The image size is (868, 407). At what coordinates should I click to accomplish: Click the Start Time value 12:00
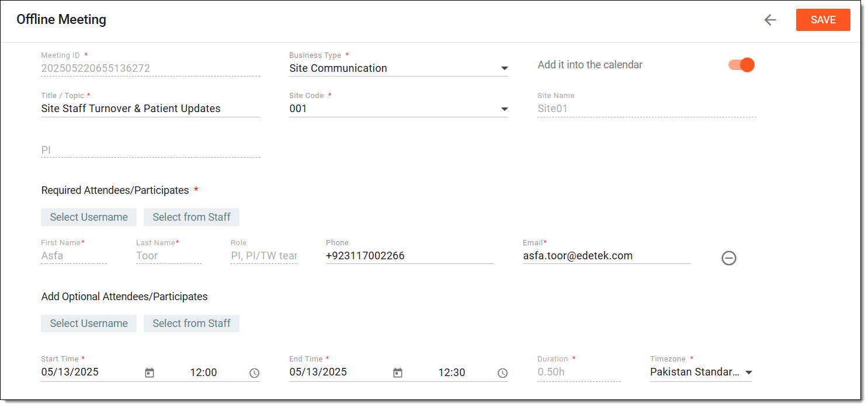click(203, 373)
